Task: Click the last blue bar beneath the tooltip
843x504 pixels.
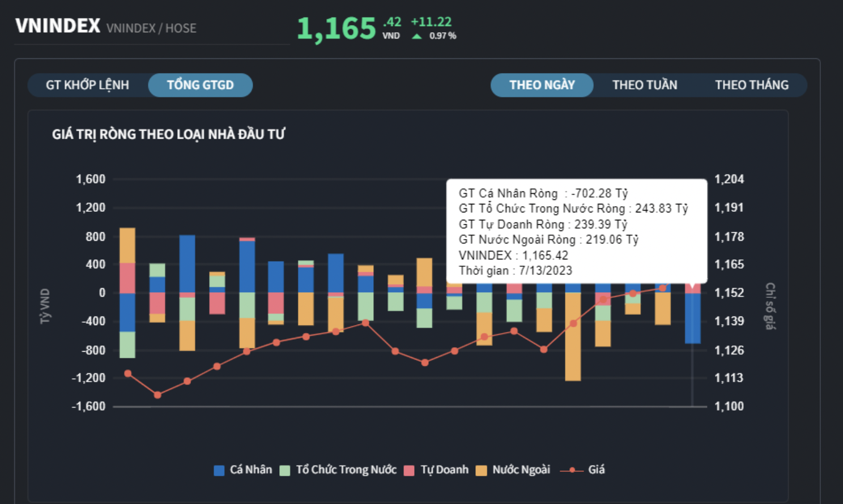Action: coord(692,318)
